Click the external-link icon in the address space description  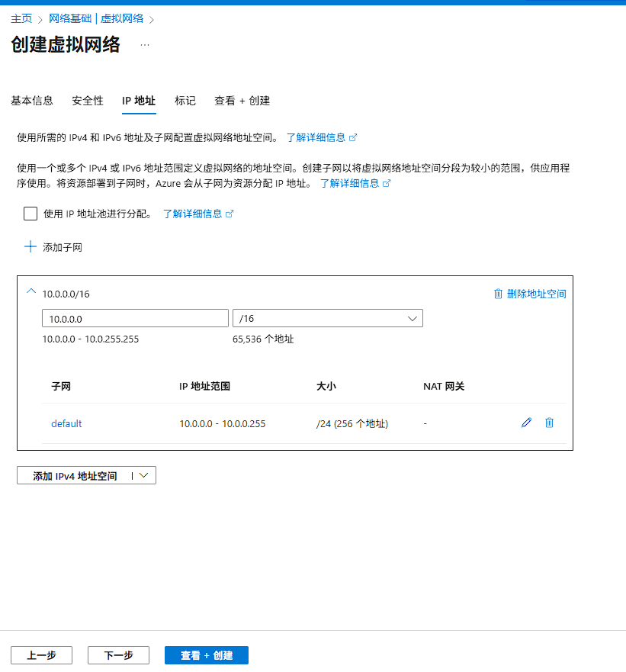387,183
